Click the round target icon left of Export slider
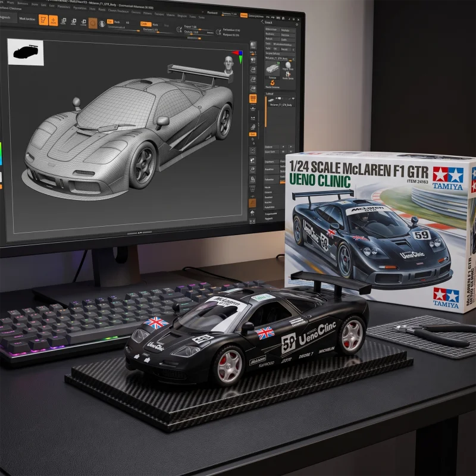Viewport: 476px width, 476px height. (x=179, y=29)
